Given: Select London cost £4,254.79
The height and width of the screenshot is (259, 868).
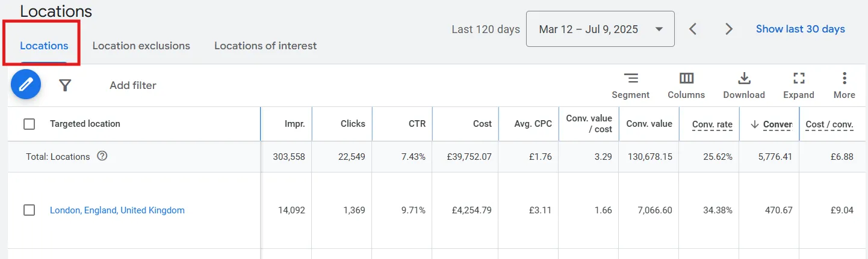Looking at the screenshot, I should [472, 210].
